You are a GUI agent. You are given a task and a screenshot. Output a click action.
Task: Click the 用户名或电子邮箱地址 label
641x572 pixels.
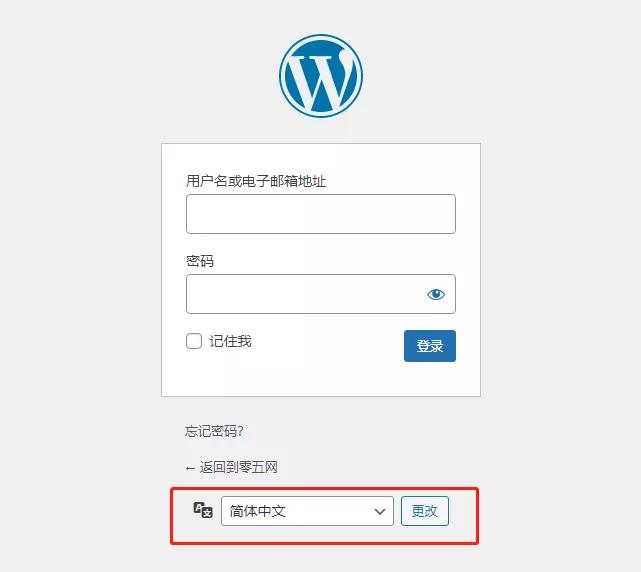coord(256,181)
